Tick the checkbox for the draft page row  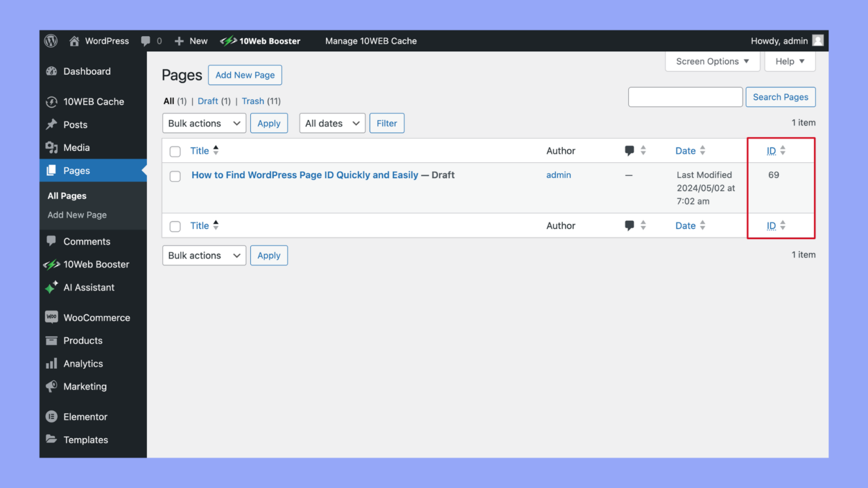[175, 176]
